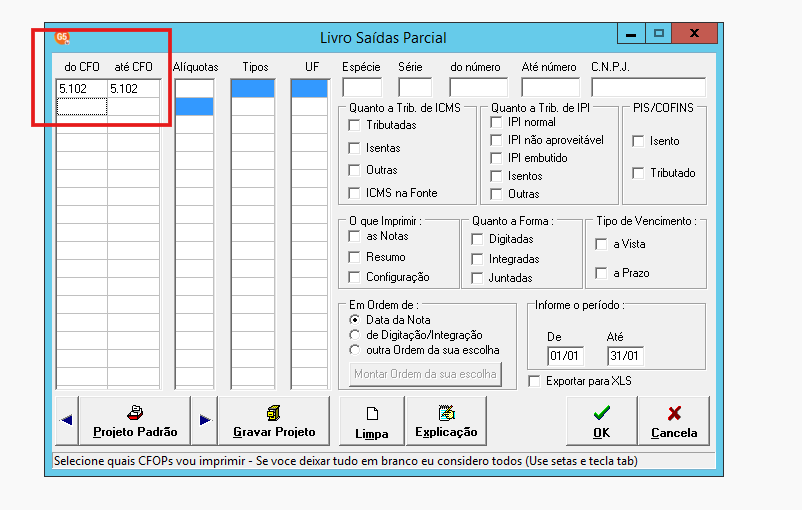802x510 pixels.
Task: Open the Explicação help button
Action: [x=446, y=420]
